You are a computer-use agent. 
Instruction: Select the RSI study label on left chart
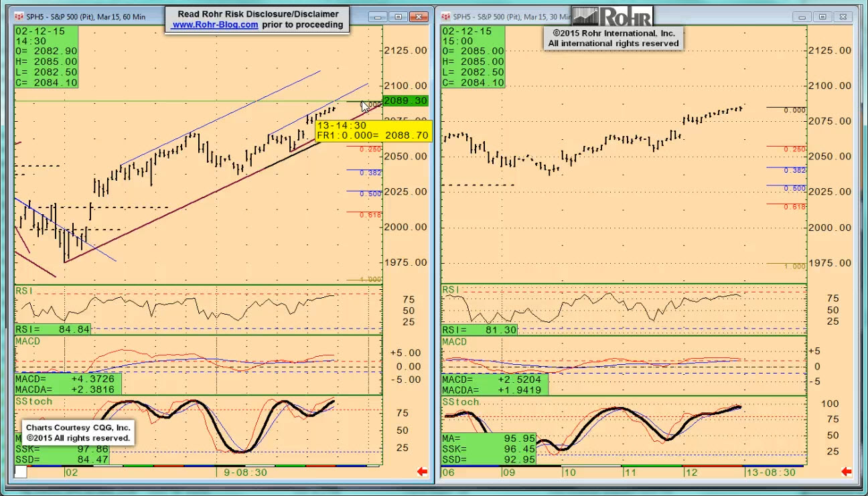click(x=24, y=291)
